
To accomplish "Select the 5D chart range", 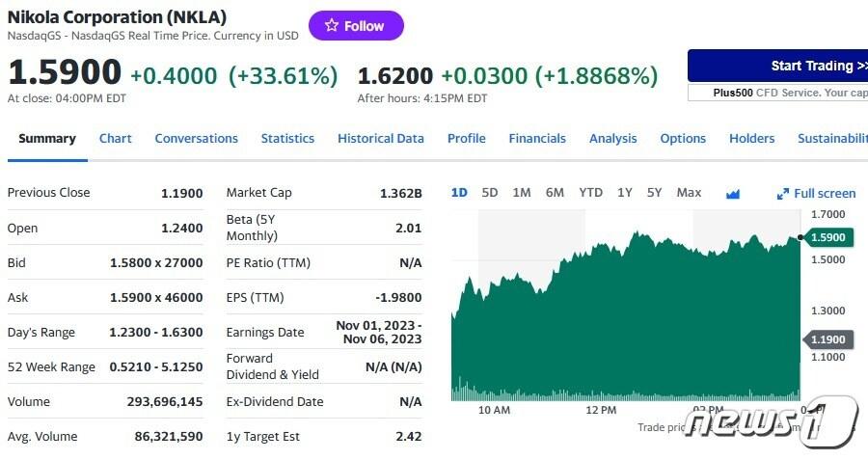I will pyautogui.click(x=490, y=193).
